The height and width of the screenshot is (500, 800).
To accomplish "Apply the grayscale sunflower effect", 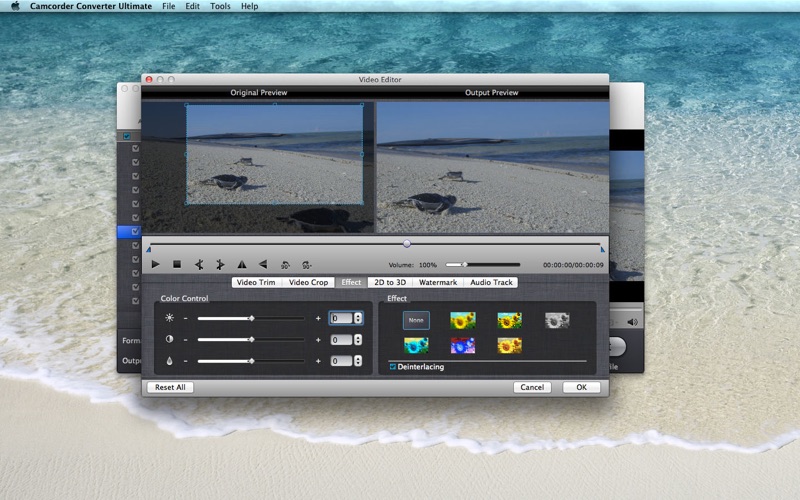I will [557, 320].
